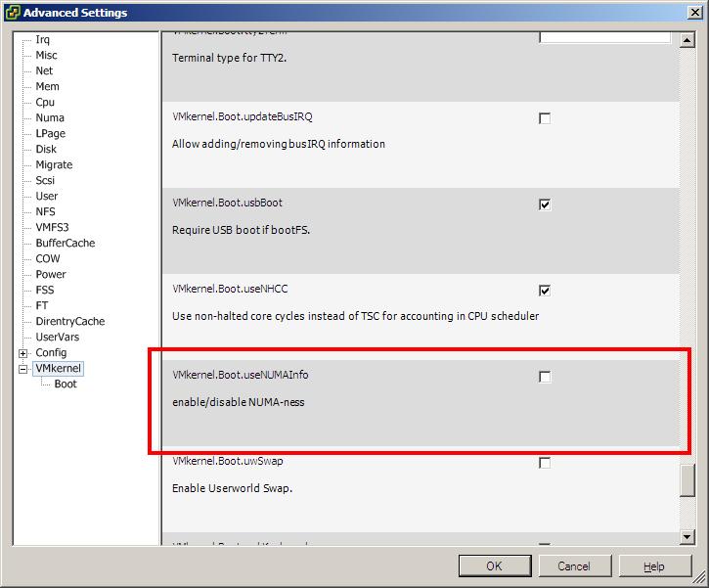Uncheck the VMkernel.Boot.usbBoot checkbox
The width and height of the screenshot is (709, 588).
(x=545, y=204)
